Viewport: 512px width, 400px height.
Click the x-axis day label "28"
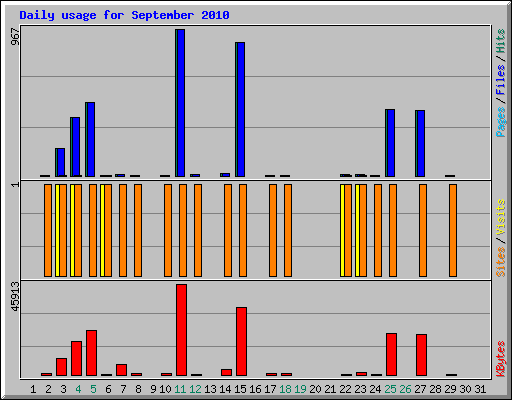pos(435,389)
